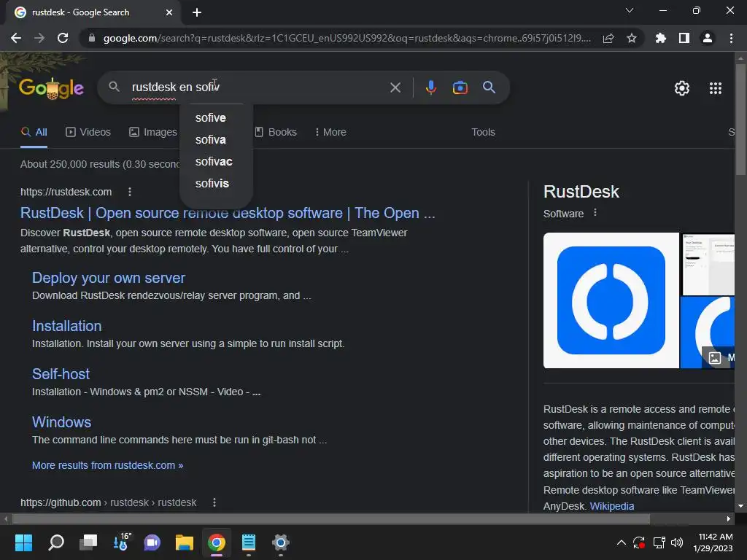Image resolution: width=747 pixels, height=560 pixels.
Task: Switch to the Videos tab
Action: (x=88, y=132)
